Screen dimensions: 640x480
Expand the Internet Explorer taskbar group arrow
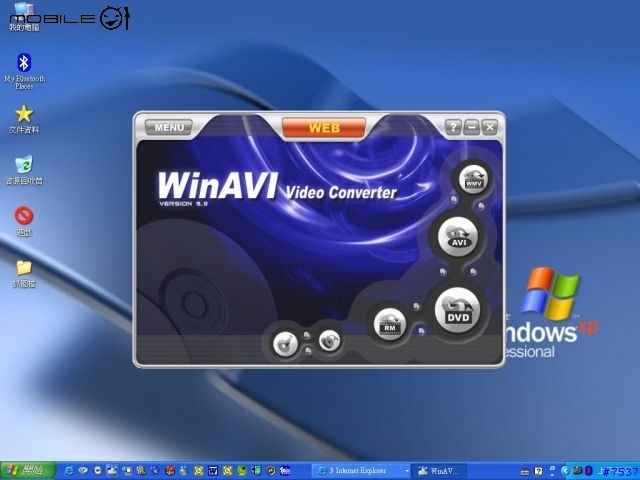[407, 471]
